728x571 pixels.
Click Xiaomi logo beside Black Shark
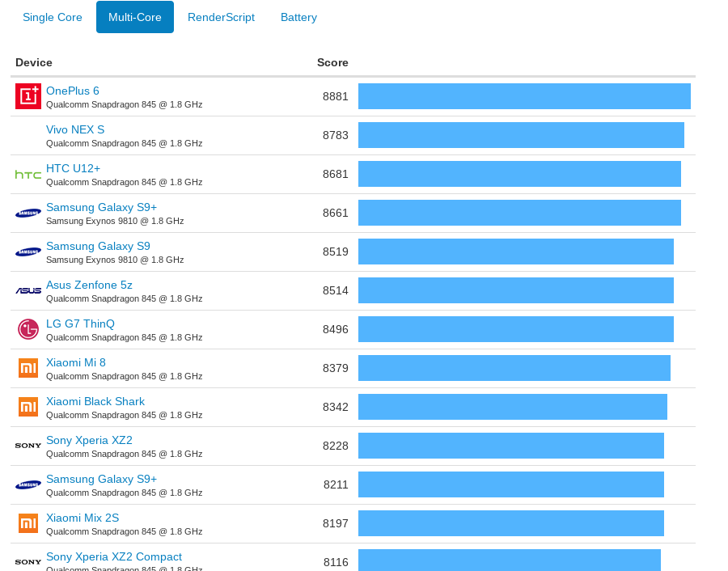(x=28, y=407)
